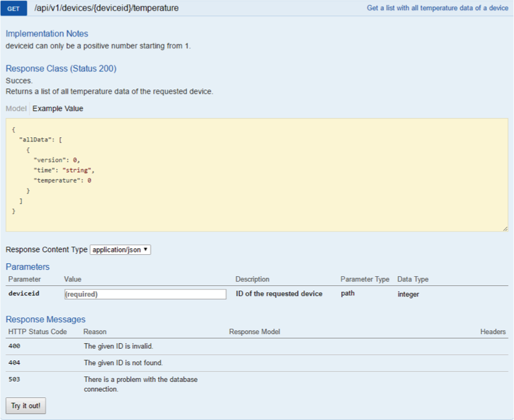The height and width of the screenshot is (420, 514).
Task: Click the Implementation Notes heading
Action: point(47,33)
